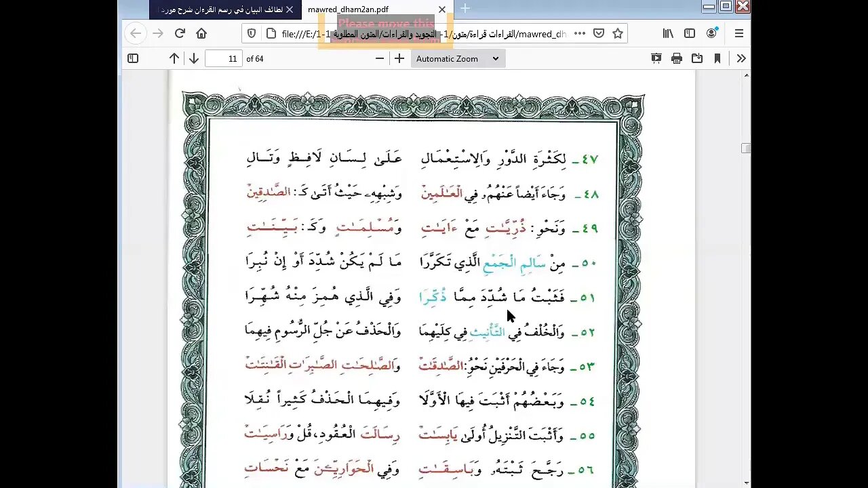Open the Automatic Zoom dropdown
Viewport: 868px width, 488px height.
pyautogui.click(x=458, y=59)
